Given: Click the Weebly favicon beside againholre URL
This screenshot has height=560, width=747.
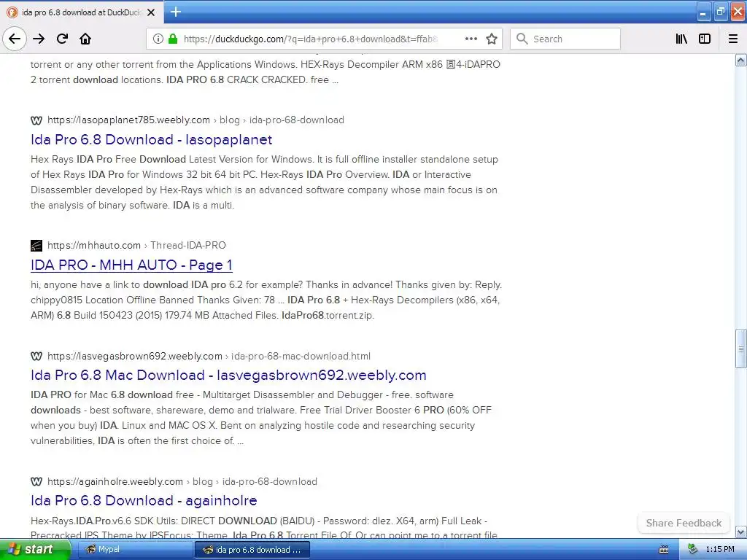Looking at the screenshot, I should click(36, 481).
